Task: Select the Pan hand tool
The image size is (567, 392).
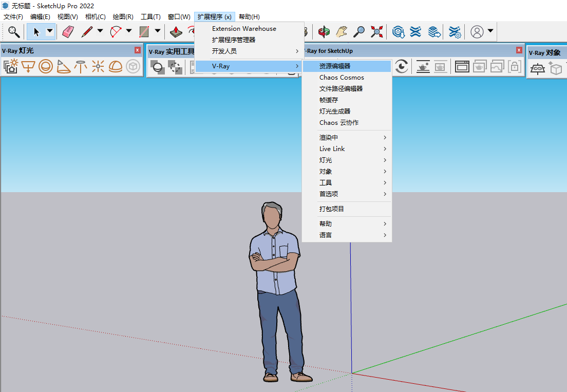Action: (342, 32)
